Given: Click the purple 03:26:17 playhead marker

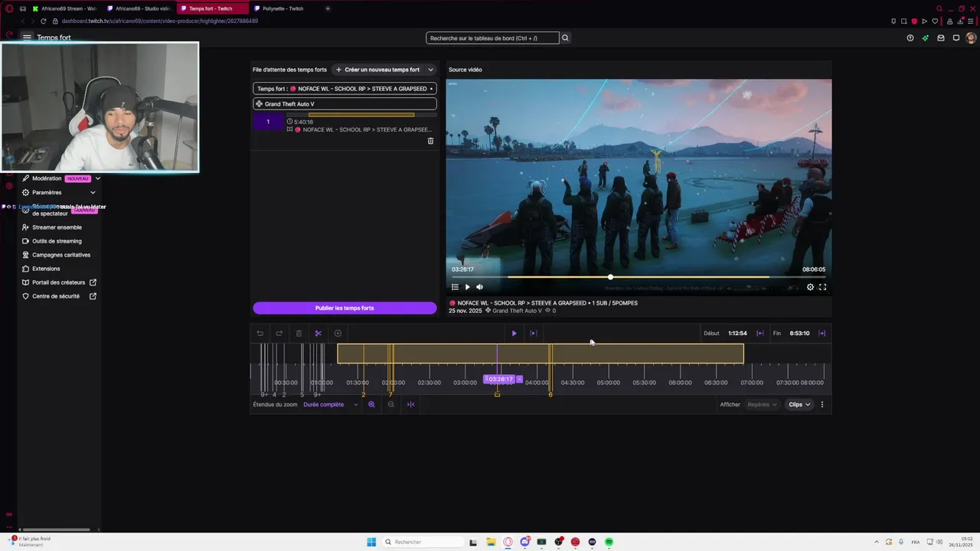Looking at the screenshot, I should (x=501, y=379).
